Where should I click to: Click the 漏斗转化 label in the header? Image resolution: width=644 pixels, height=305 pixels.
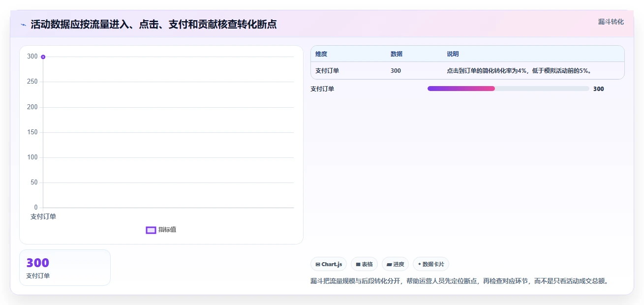tap(611, 22)
